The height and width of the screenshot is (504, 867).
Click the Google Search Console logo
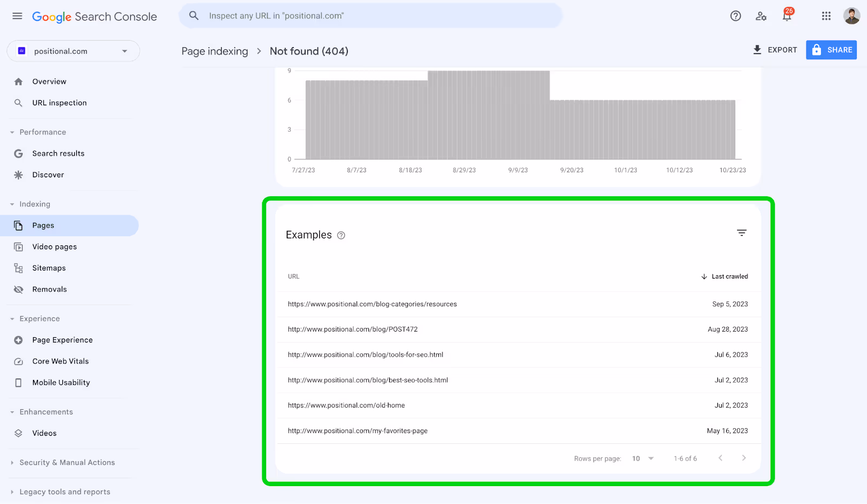94,17
